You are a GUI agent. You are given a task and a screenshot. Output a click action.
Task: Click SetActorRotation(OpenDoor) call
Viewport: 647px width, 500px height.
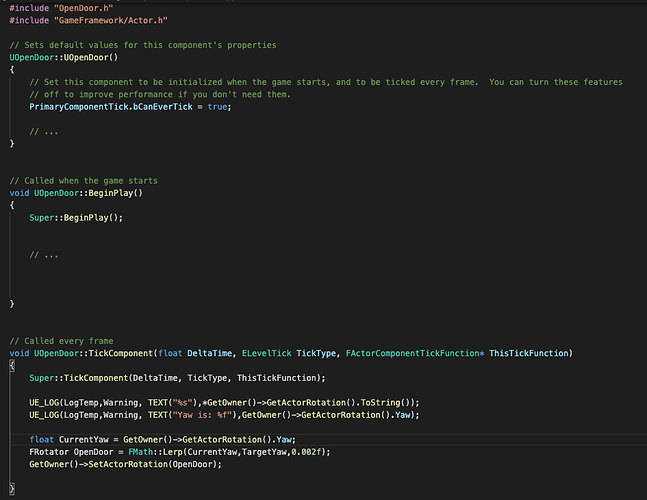(x=153, y=465)
